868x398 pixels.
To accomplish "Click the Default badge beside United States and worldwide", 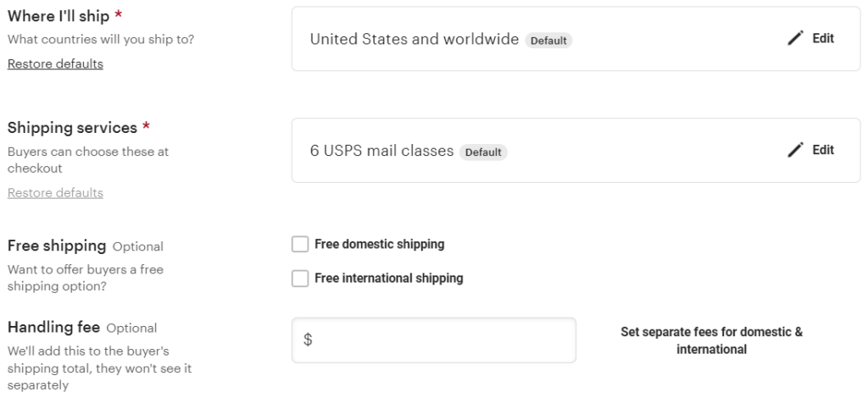I will pyautogui.click(x=548, y=41).
